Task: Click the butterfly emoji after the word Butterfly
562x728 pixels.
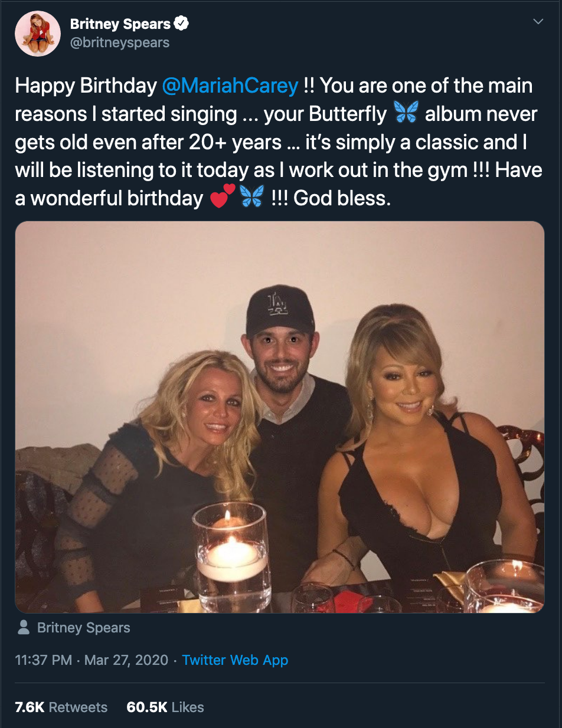Action: pyautogui.click(x=406, y=113)
